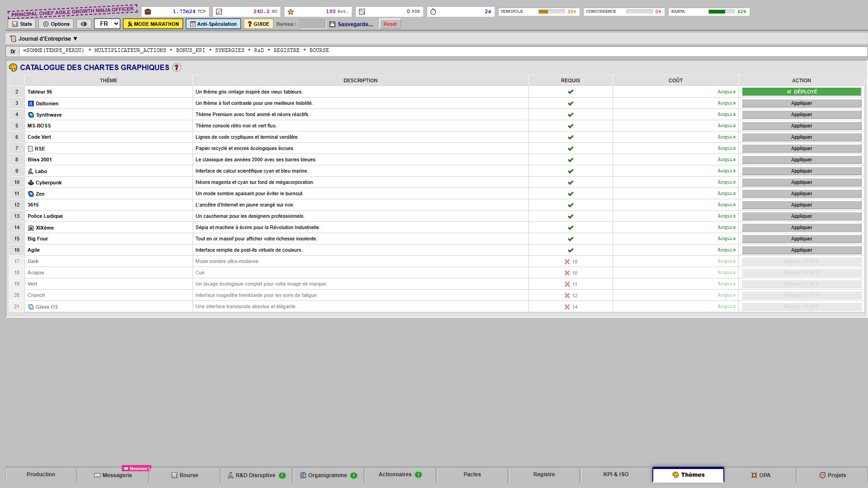Image resolution: width=868 pixels, height=488 pixels.
Task: Click the KARMA progress bar
Action: click(x=722, y=12)
